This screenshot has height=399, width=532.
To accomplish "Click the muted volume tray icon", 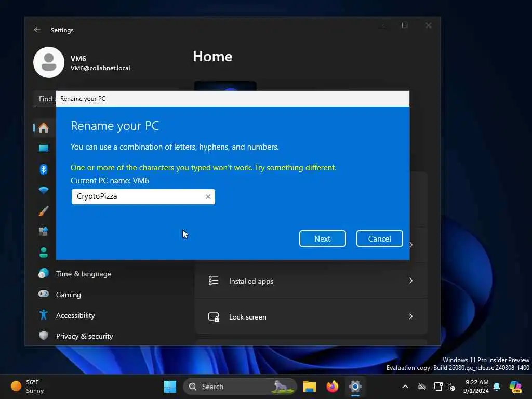I will (x=451, y=387).
